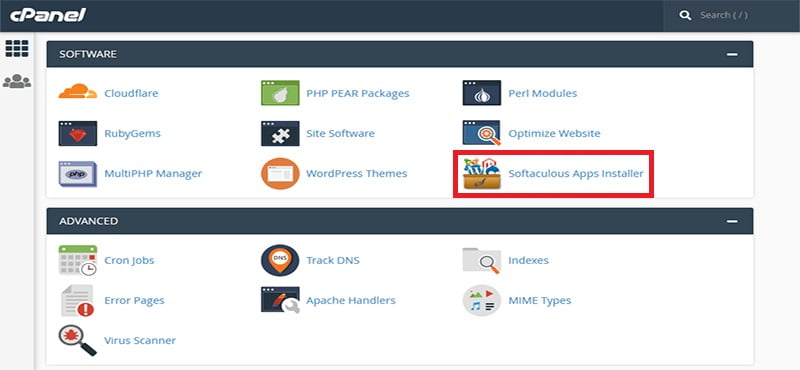The image size is (800, 370).
Task: Open the WordPress Themes orange icon
Action: 280,174
